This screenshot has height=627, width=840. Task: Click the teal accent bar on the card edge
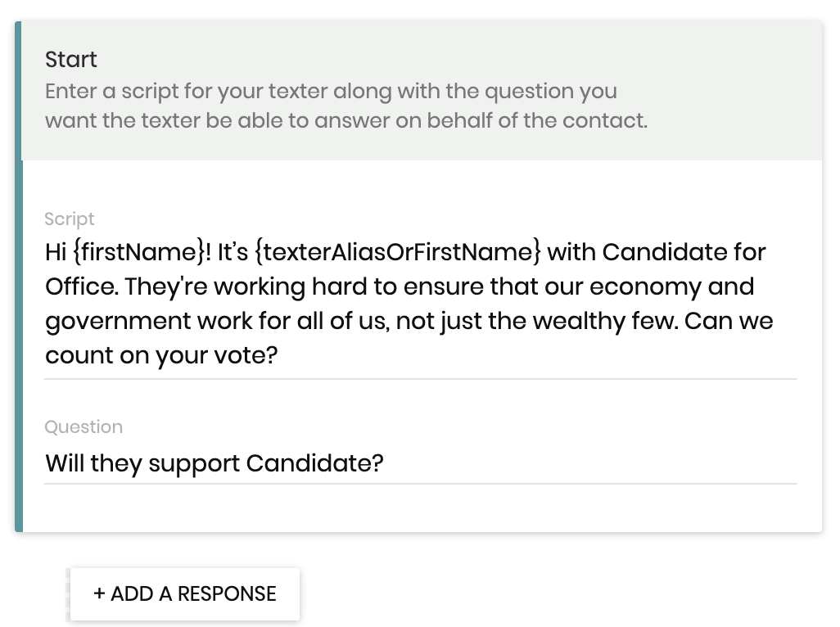[19, 277]
